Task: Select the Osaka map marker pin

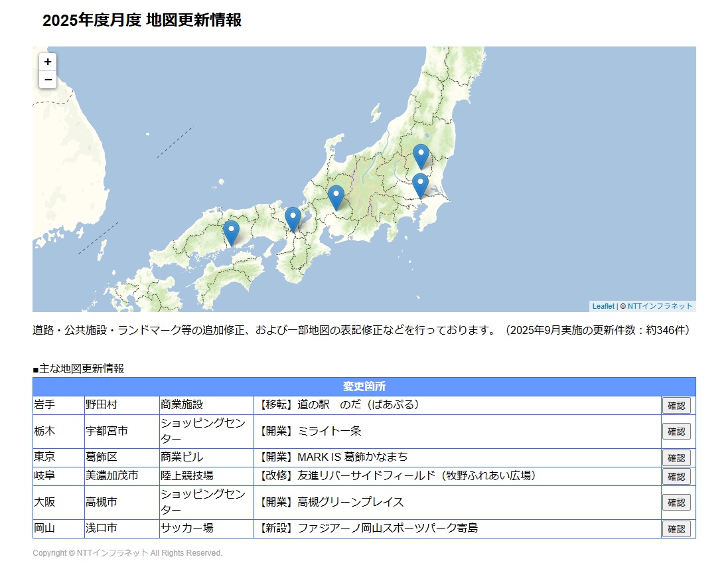Action: coord(293,220)
